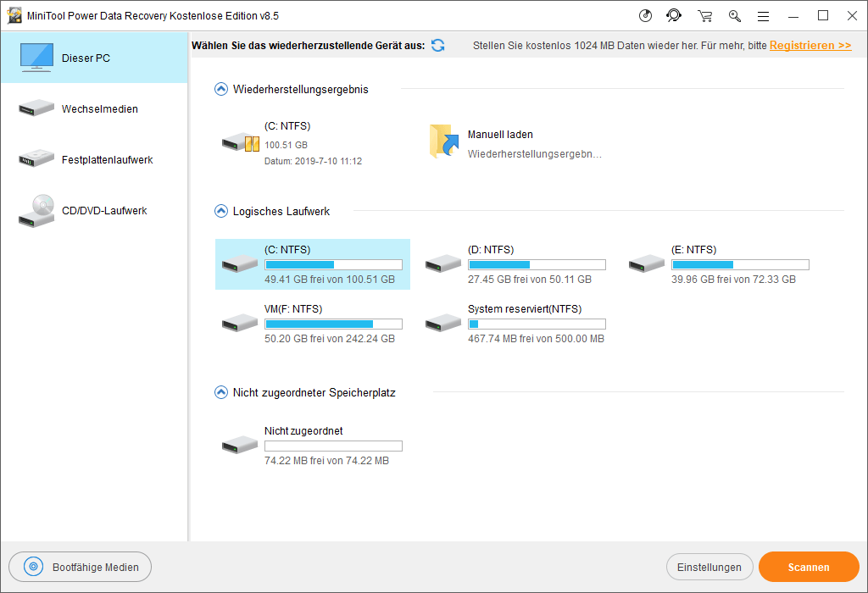This screenshot has width=868, height=593.
Task: Open the bootable CD icon in title bar
Action: pyautogui.click(x=645, y=16)
